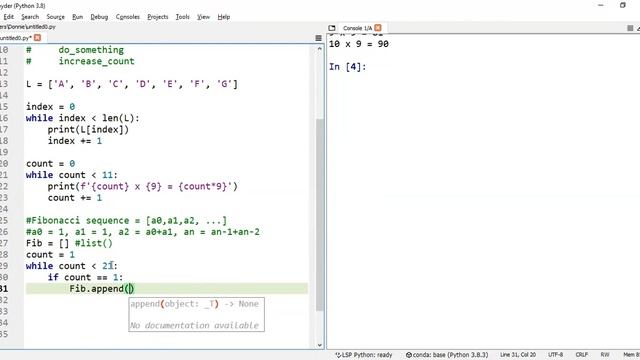This screenshot has width=640, height=360.
Task: Click the conda: base (Python 3.8.3) status
Action: 447,355
